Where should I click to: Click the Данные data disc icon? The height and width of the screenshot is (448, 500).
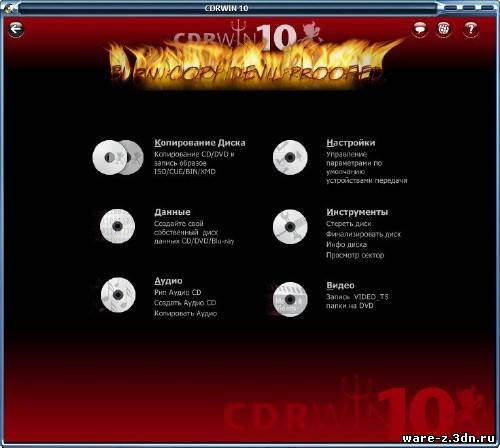point(117,226)
